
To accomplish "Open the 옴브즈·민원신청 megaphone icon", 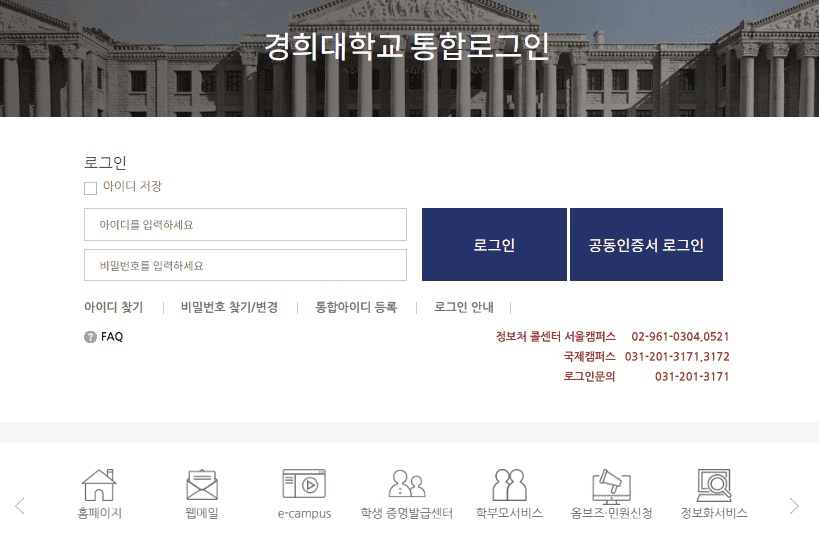I will (611, 486).
